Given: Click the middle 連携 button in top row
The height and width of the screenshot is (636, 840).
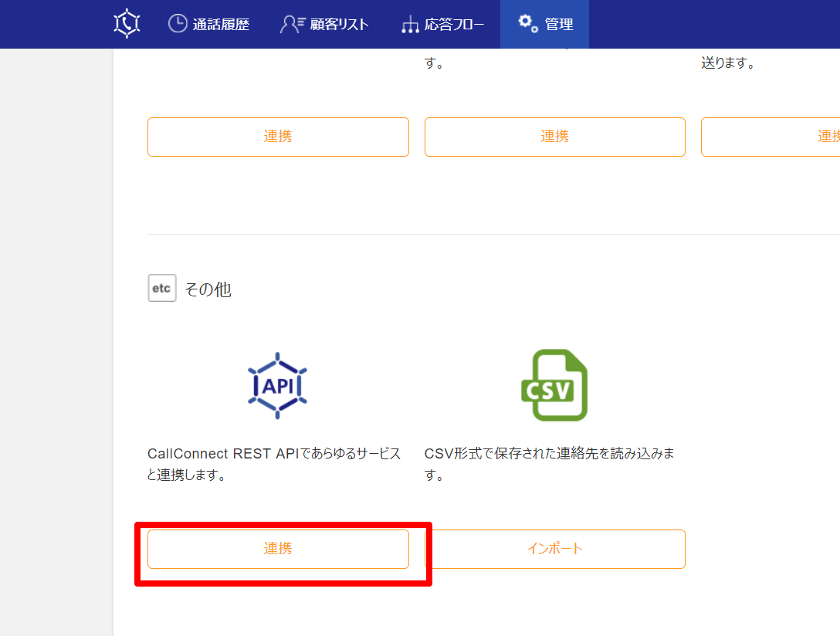Looking at the screenshot, I should [x=555, y=137].
